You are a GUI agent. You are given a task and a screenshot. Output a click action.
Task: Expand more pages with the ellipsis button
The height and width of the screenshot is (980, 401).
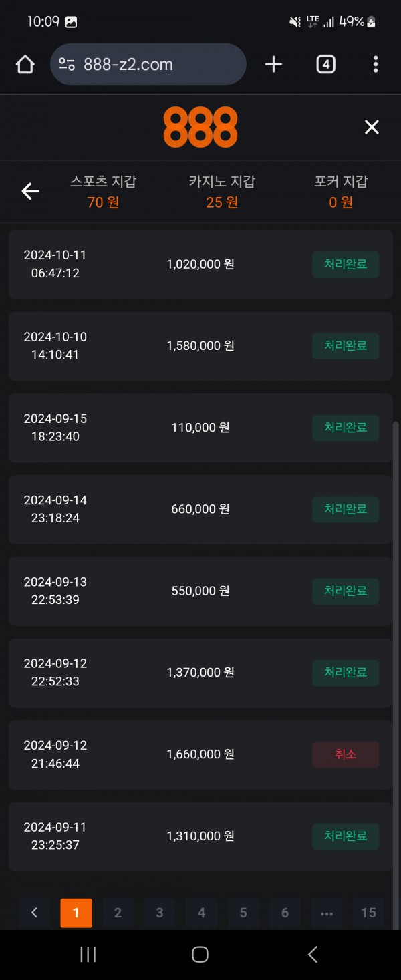(x=327, y=913)
